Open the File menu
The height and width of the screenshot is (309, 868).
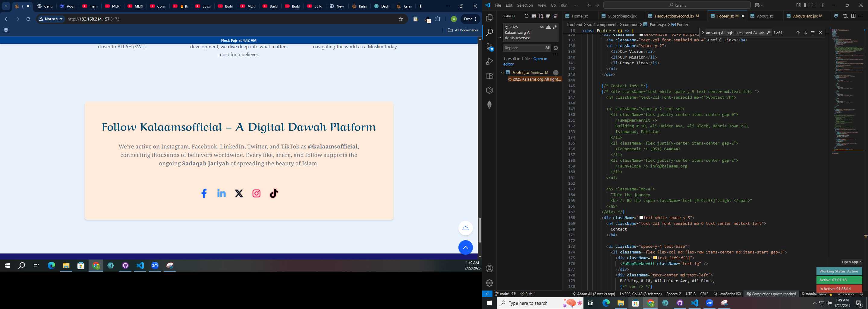(x=498, y=5)
